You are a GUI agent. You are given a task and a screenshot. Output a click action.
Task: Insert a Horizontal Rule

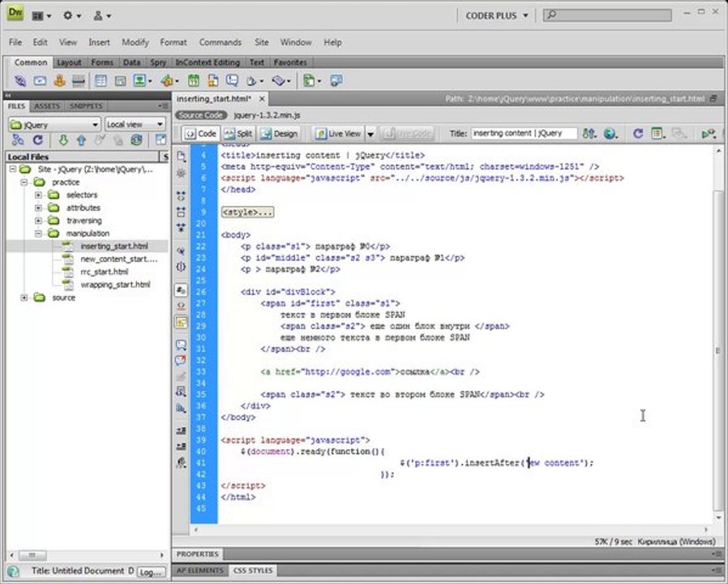pos(79,81)
